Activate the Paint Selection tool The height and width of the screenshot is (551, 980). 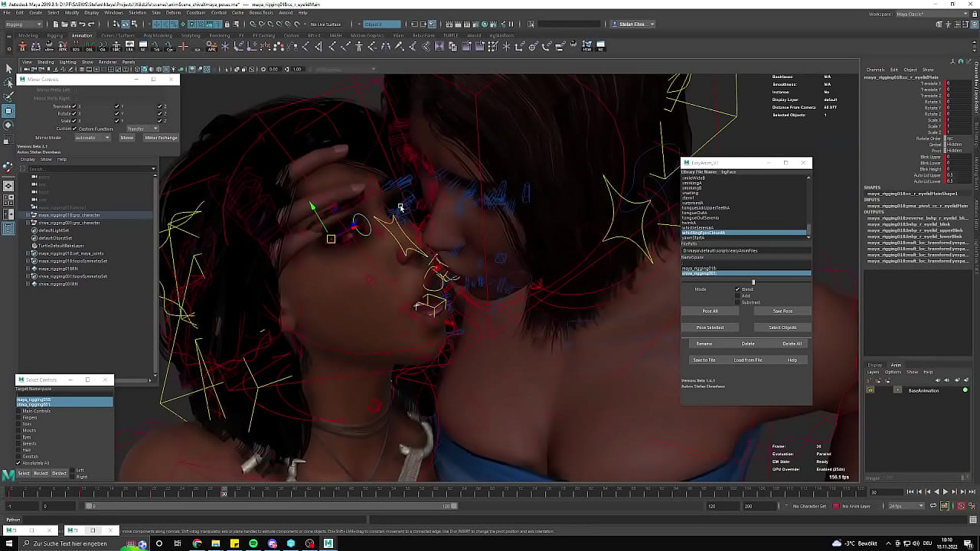(8, 96)
